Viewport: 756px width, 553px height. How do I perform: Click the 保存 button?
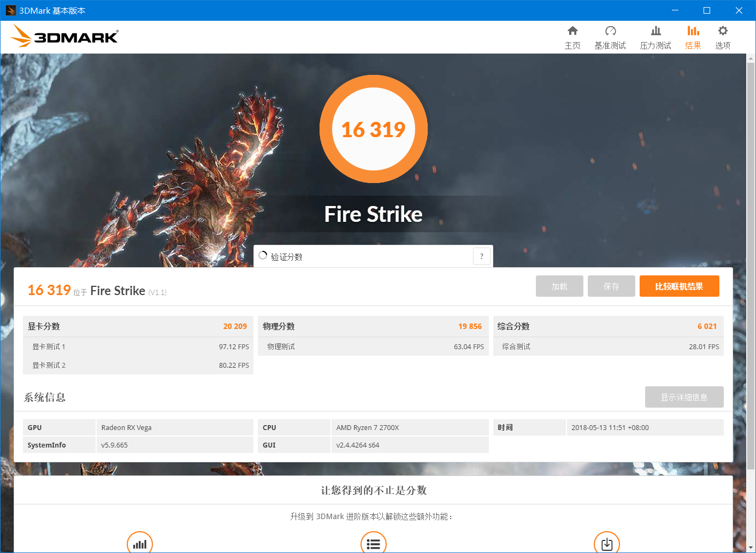click(611, 286)
